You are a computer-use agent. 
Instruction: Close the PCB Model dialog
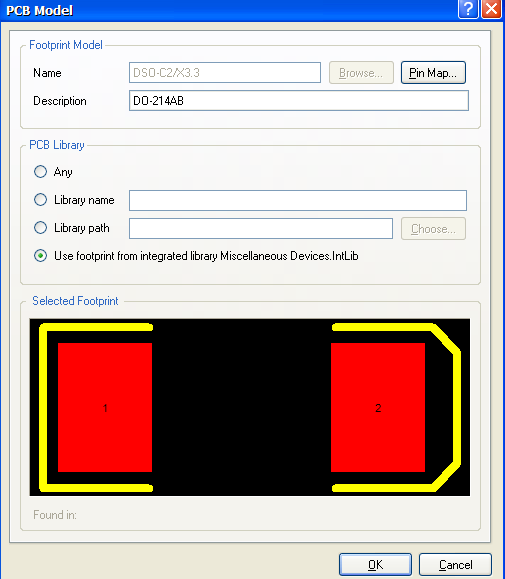click(x=492, y=9)
